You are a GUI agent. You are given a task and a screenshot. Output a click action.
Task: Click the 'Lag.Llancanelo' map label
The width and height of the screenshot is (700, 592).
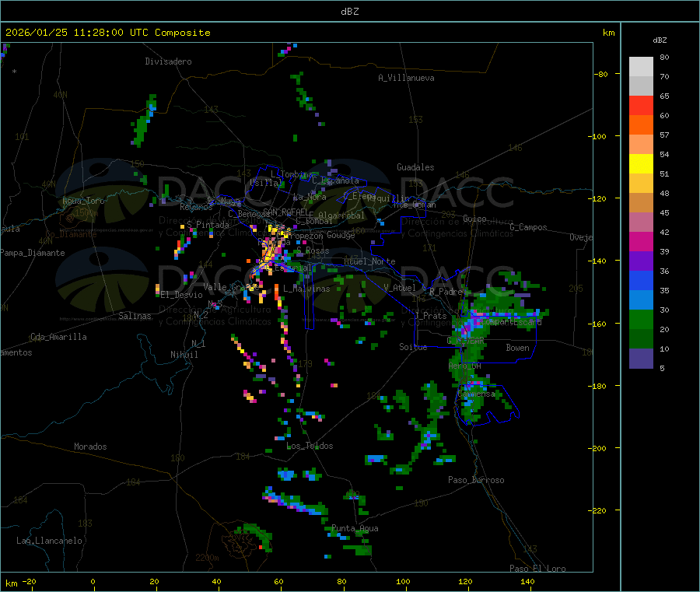coord(50,541)
